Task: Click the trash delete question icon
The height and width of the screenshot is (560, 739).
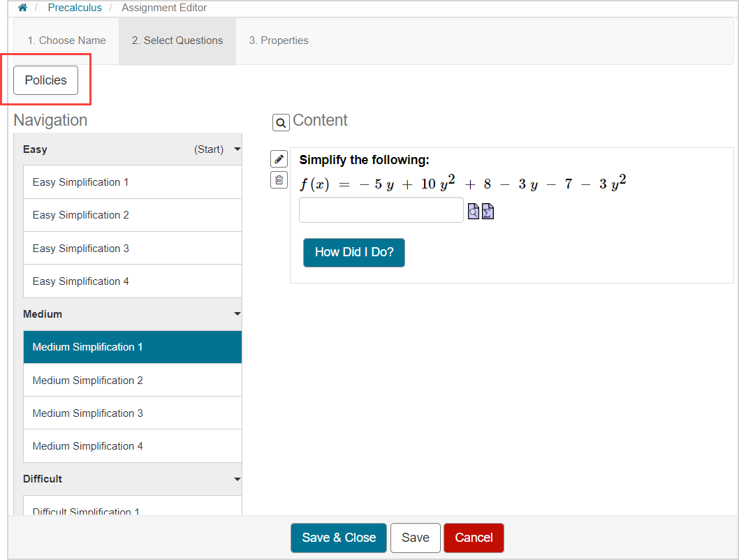Action: point(279,180)
